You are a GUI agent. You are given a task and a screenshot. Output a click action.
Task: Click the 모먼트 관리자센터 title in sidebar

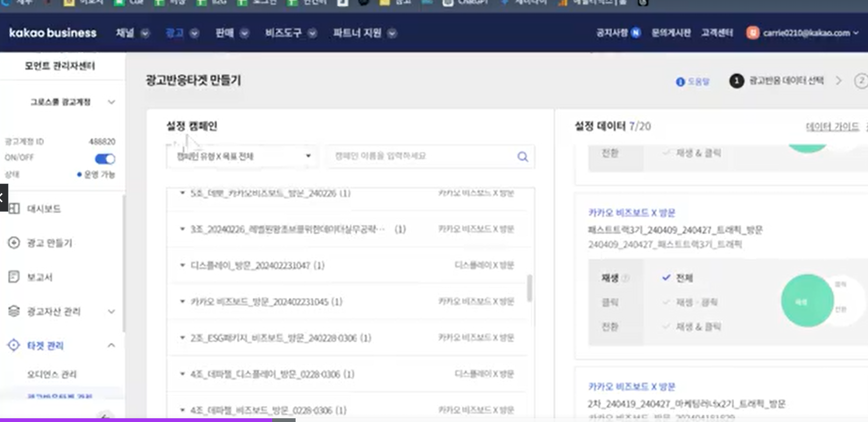(60, 66)
